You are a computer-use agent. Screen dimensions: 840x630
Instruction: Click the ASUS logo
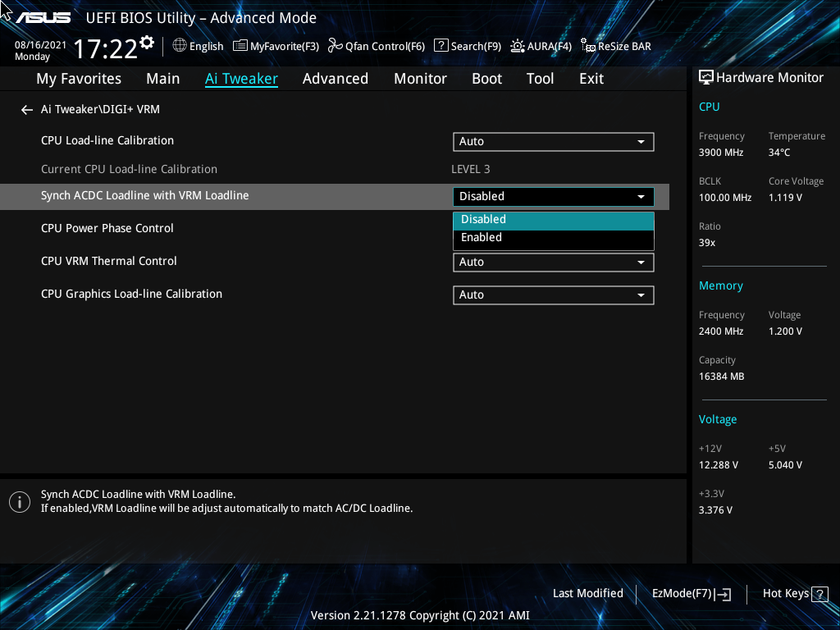coord(43,18)
